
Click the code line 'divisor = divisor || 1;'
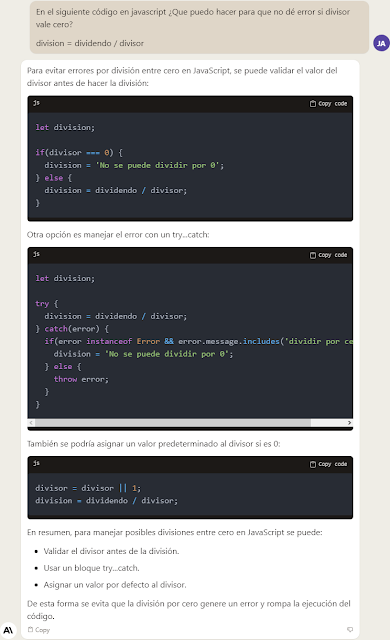pyautogui.click(x=88, y=488)
